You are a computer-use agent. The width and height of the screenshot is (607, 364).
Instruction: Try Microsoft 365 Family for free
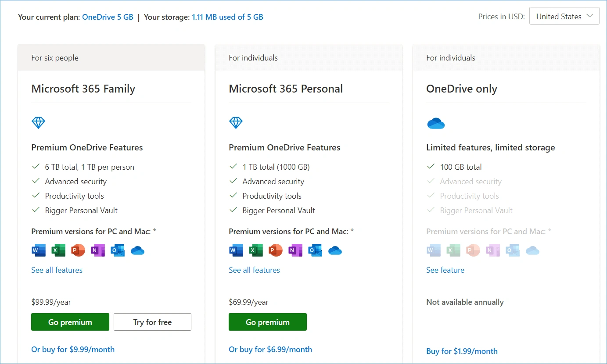152,321
